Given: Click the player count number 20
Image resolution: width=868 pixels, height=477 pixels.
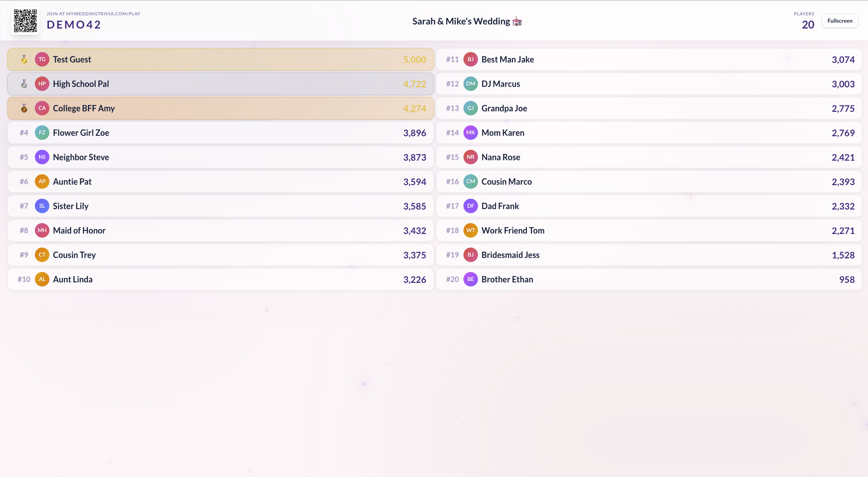Looking at the screenshot, I should [x=808, y=25].
